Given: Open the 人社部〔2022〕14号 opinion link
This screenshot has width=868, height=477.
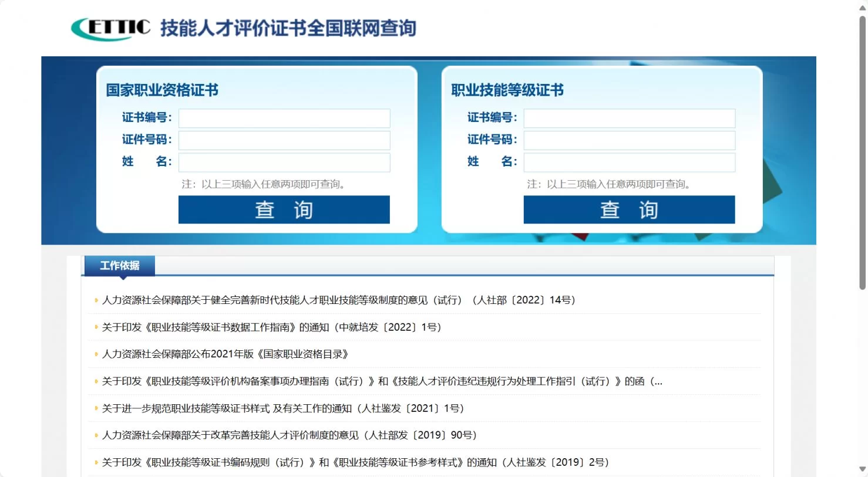Looking at the screenshot, I should coord(338,300).
